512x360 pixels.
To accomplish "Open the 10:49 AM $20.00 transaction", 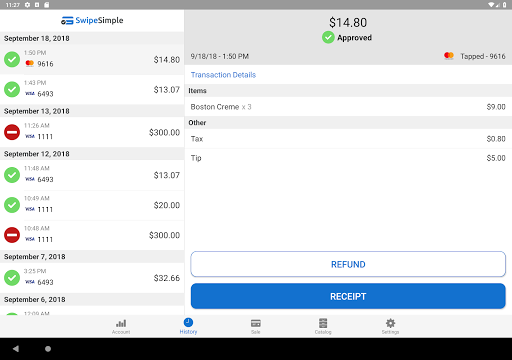I will pyautogui.click(x=92, y=205).
